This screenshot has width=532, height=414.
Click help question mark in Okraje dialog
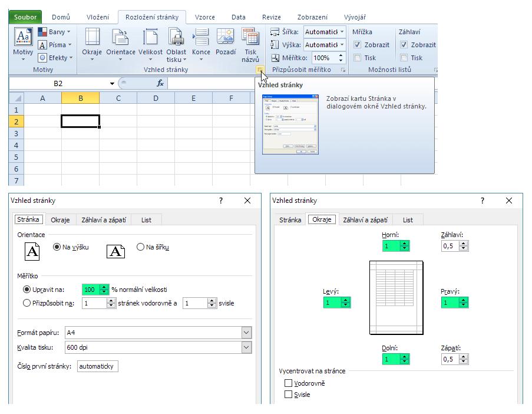click(483, 201)
